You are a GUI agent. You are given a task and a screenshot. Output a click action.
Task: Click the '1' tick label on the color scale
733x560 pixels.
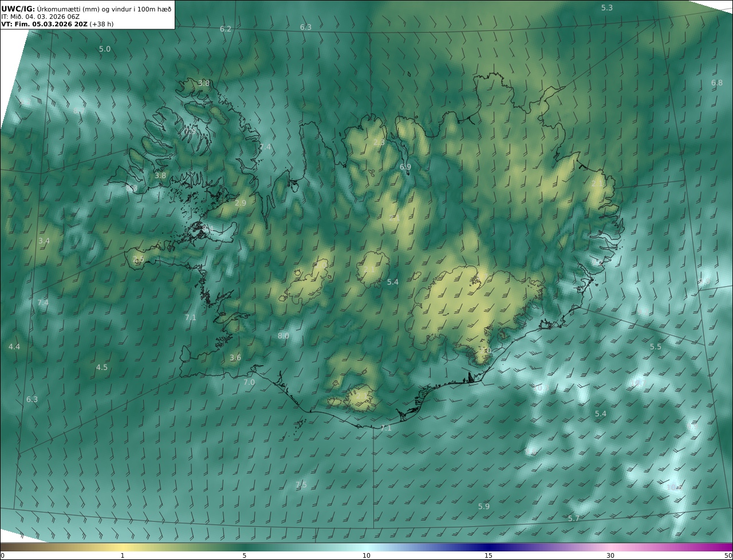pos(123,555)
